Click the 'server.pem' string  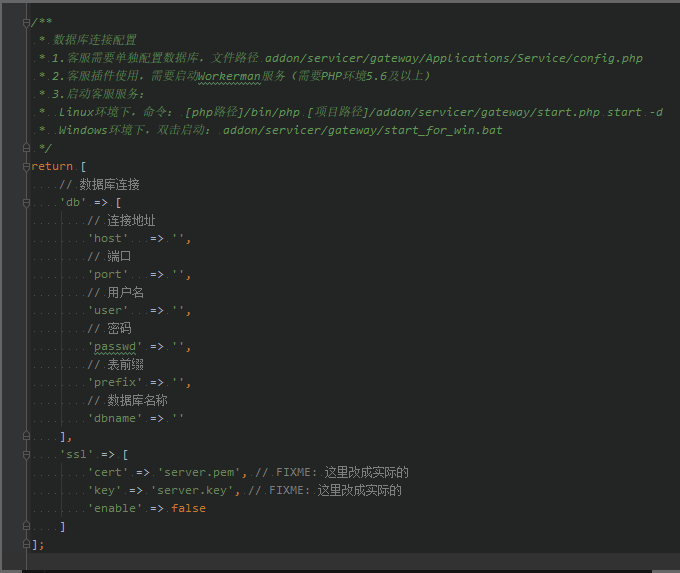pyautogui.click(x=199, y=472)
